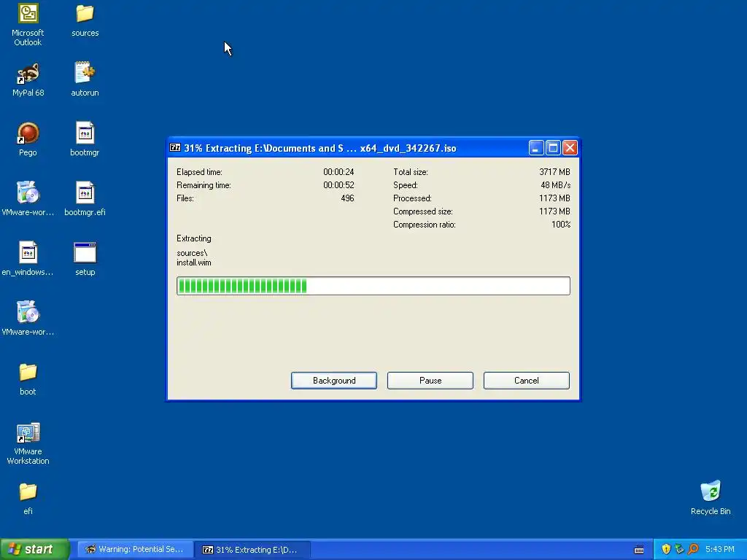Viewport: 747px width, 560px height.
Task: Click the Total size value 3717 MB
Action: tap(554, 172)
